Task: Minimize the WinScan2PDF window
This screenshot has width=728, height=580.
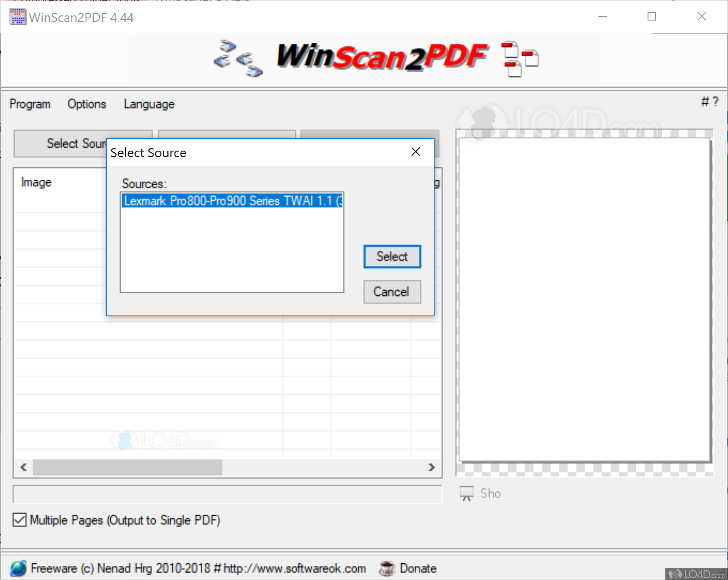Action: pyautogui.click(x=603, y=17)
